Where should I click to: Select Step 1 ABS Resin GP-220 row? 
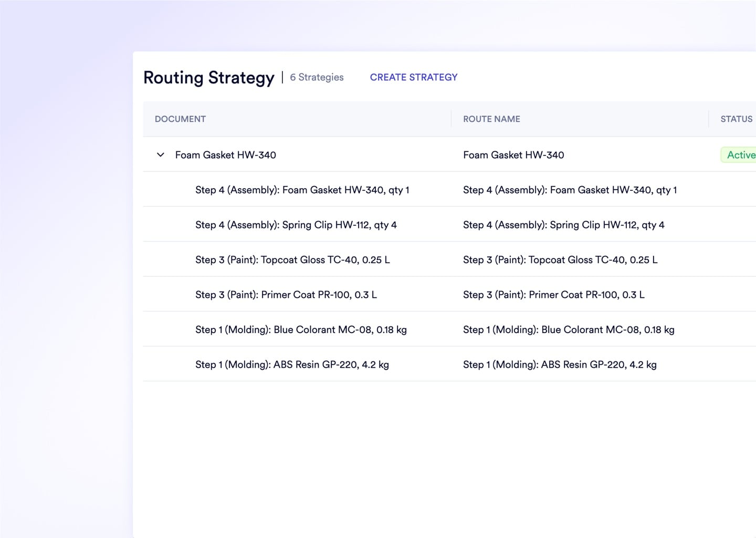pos(292,364)
